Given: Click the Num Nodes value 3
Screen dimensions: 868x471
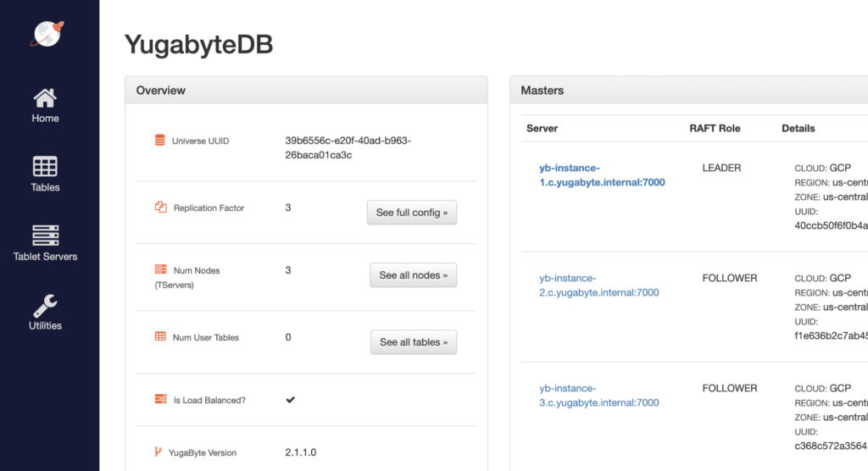Looking at the screenshot, I should pos(288,270).
